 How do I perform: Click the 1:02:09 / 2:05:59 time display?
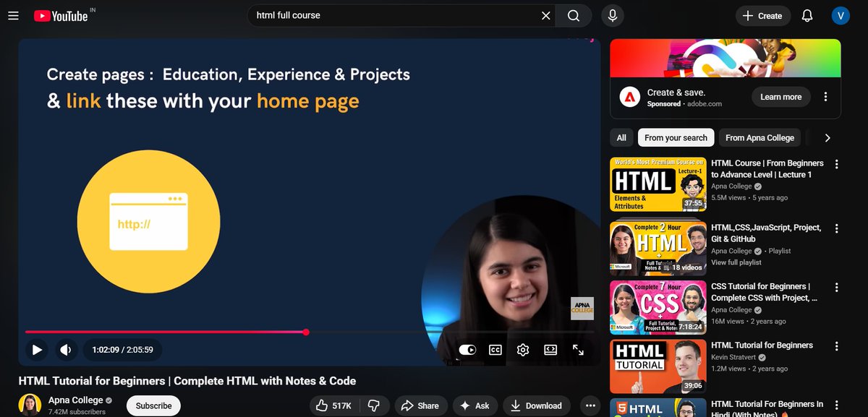(122, 350)
